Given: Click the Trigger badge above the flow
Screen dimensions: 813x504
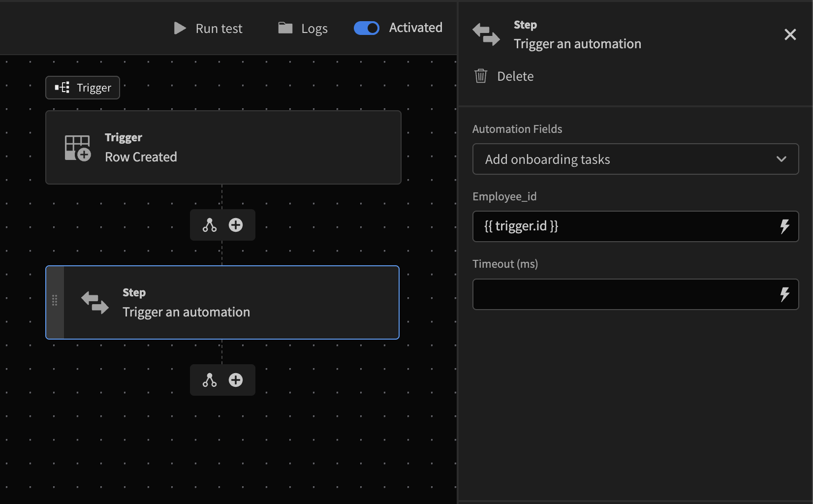Looking at the screenshot, I should [83, 88].
